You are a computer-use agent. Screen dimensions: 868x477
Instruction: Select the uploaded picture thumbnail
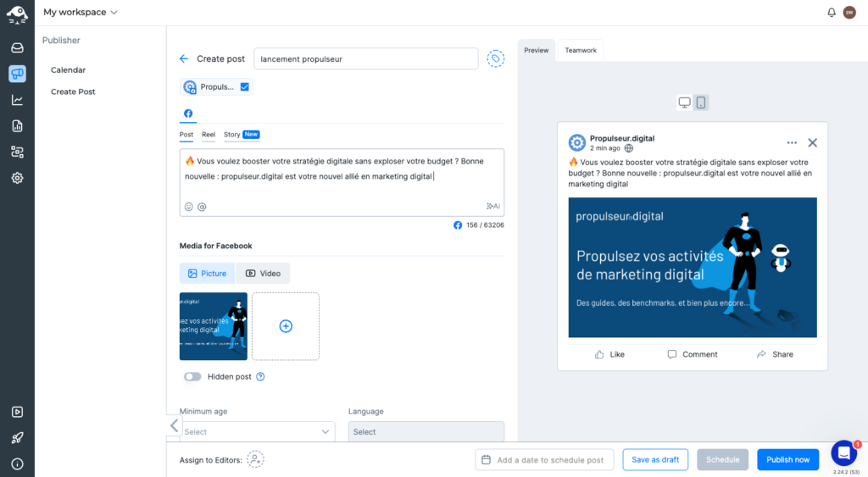(x=213, y=326)
